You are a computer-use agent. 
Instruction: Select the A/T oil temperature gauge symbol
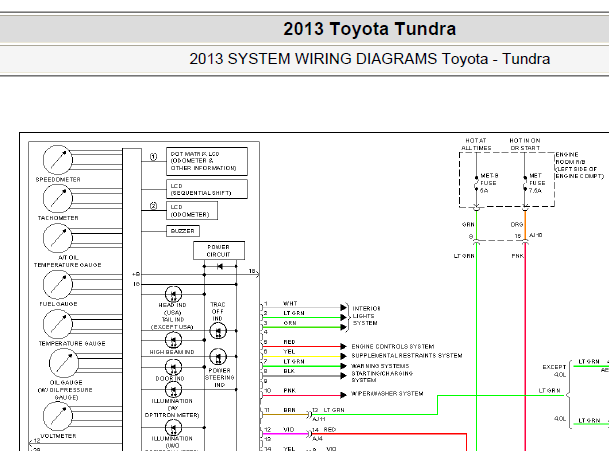point(58,238)
